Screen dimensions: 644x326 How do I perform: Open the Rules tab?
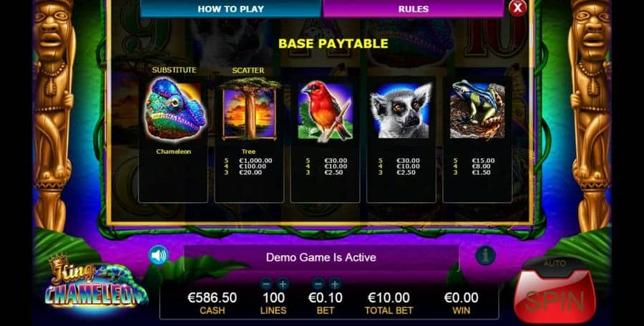click(413, 9)
